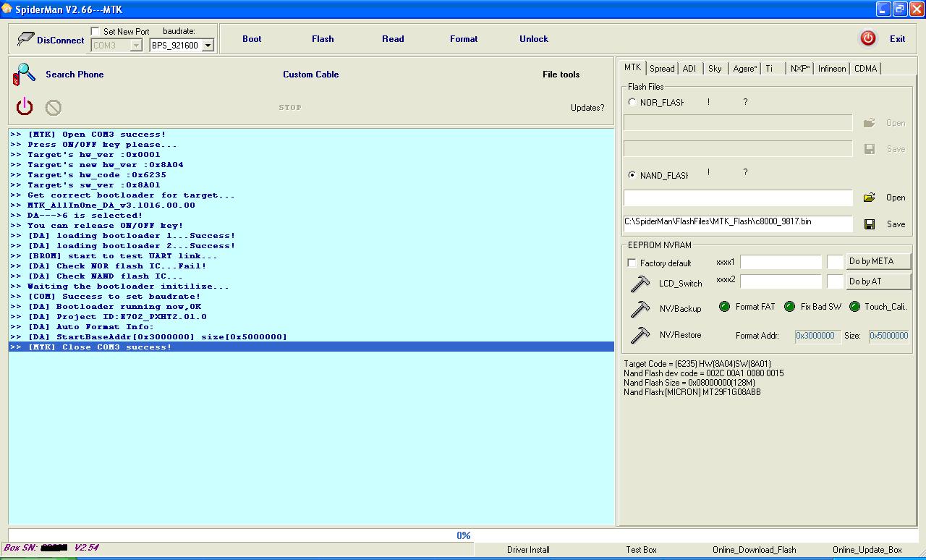This screenshot has height=560, width=926.
Task: Click the Size 0x5000000 field
Action: coord(888,336)
